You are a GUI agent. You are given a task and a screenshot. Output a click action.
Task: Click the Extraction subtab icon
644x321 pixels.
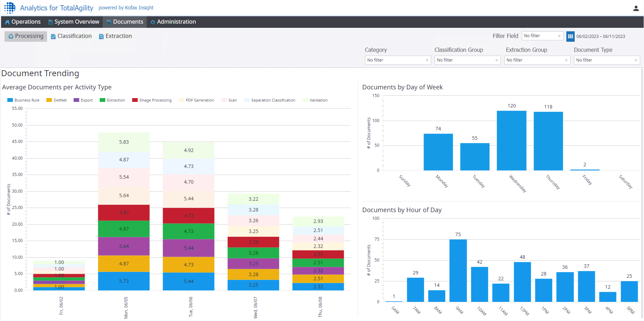[x=101, y=37]
